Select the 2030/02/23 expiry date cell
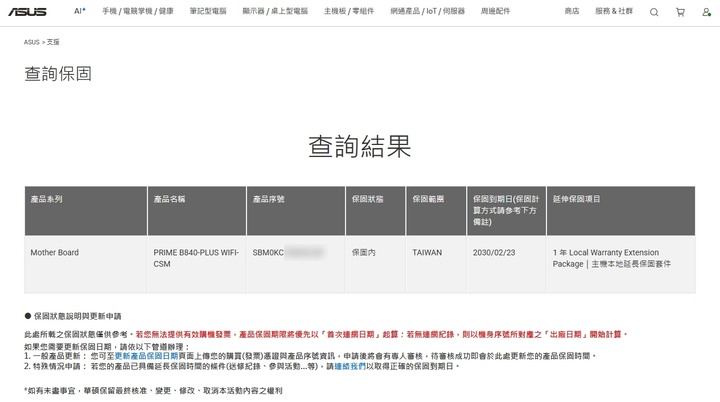This screenshot has height=402, width=720. point(506,265)
